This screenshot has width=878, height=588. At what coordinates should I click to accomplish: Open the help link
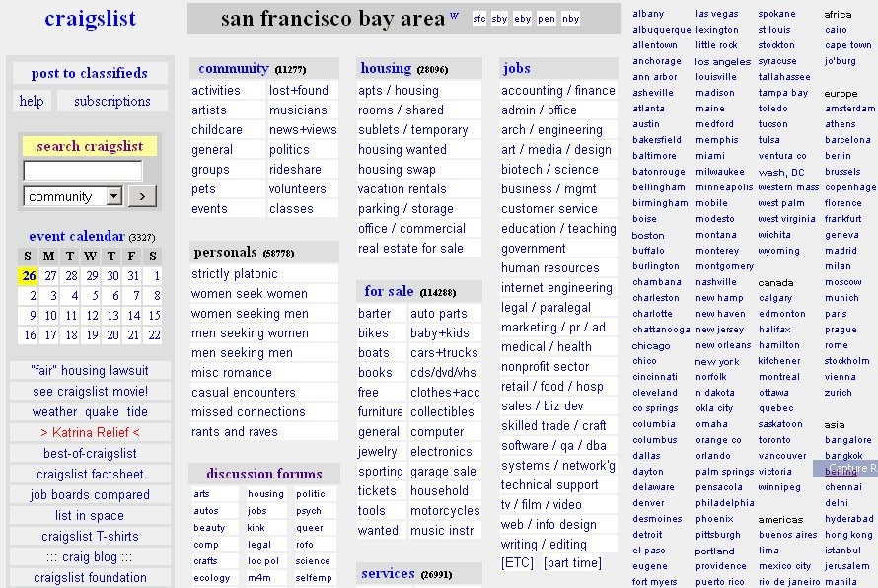tap(32, 101)
